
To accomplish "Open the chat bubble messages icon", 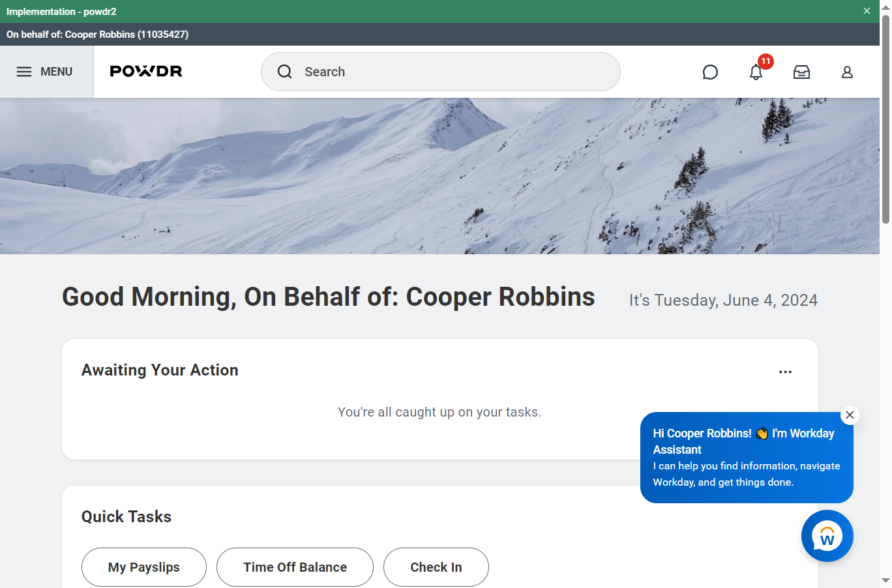I will [710, 72].
